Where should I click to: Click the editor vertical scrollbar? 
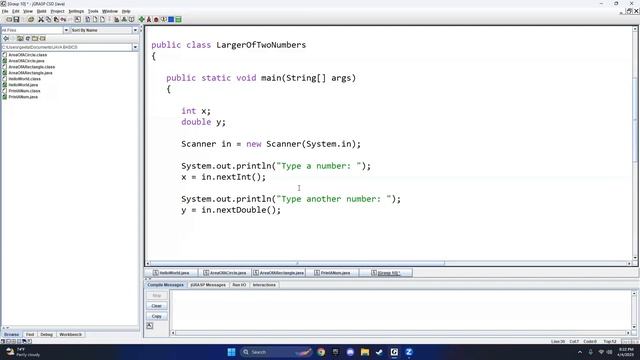pyautogui.click(x=635, y=144)
